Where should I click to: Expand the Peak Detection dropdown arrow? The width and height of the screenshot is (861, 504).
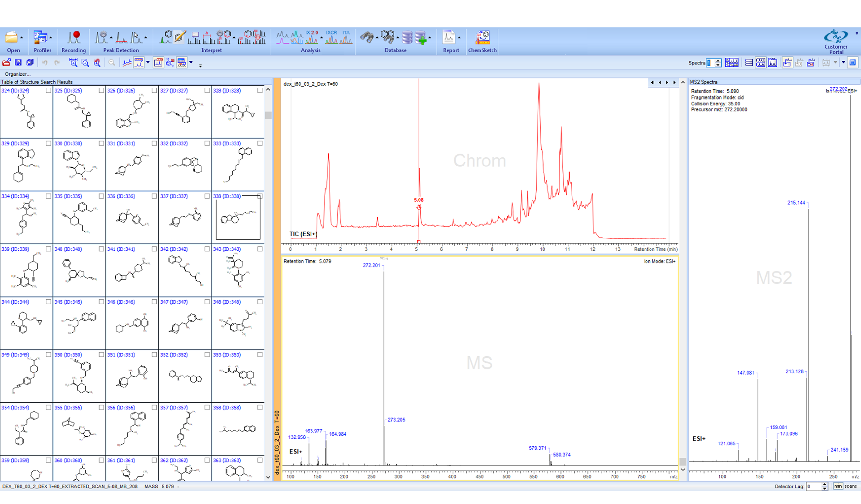pos(146,38)
